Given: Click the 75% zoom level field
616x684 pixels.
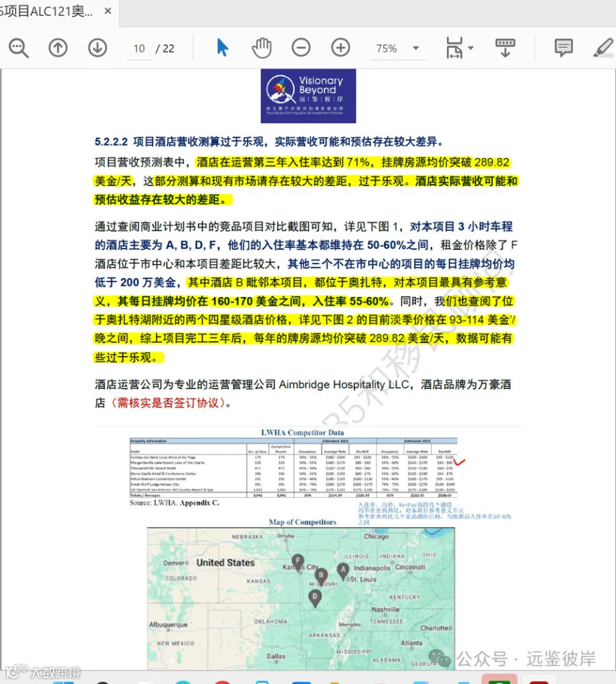Looking at the screenshot, I should point(387,49).
